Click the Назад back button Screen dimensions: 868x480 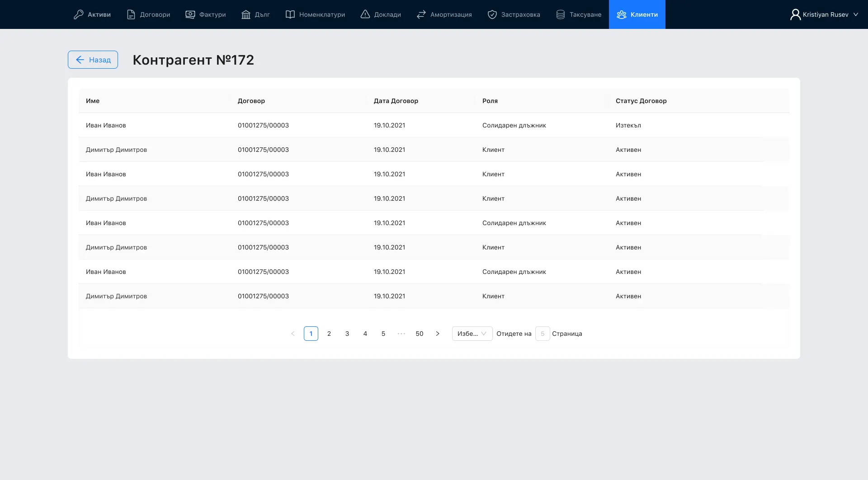tap(93, 60)
